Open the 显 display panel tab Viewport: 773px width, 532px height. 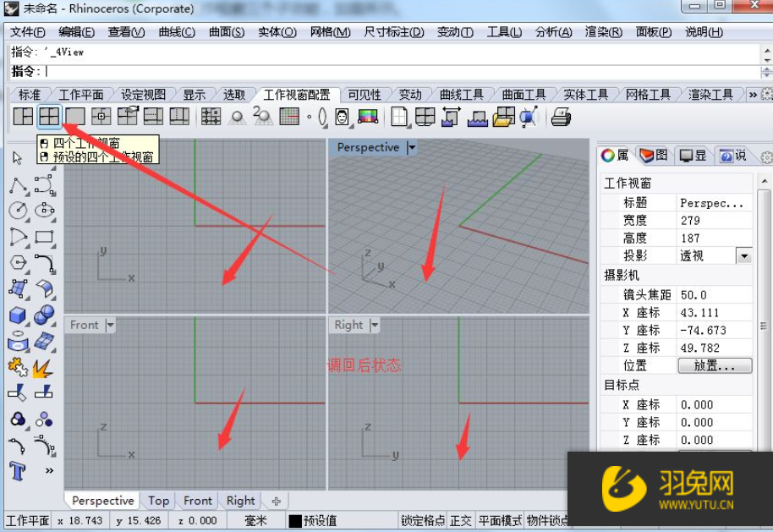click(693, 156)
